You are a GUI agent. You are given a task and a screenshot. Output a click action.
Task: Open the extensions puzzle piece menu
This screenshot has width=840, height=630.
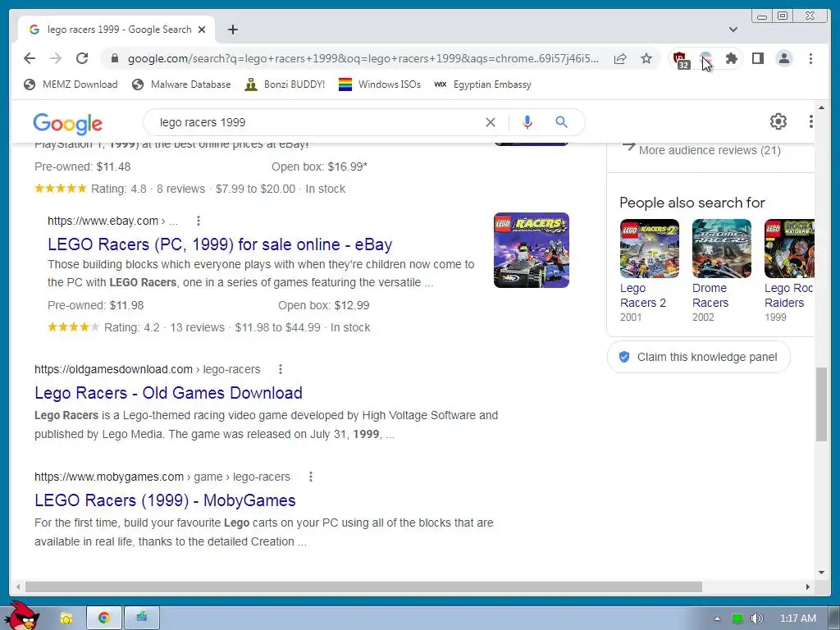click(731, 58)
